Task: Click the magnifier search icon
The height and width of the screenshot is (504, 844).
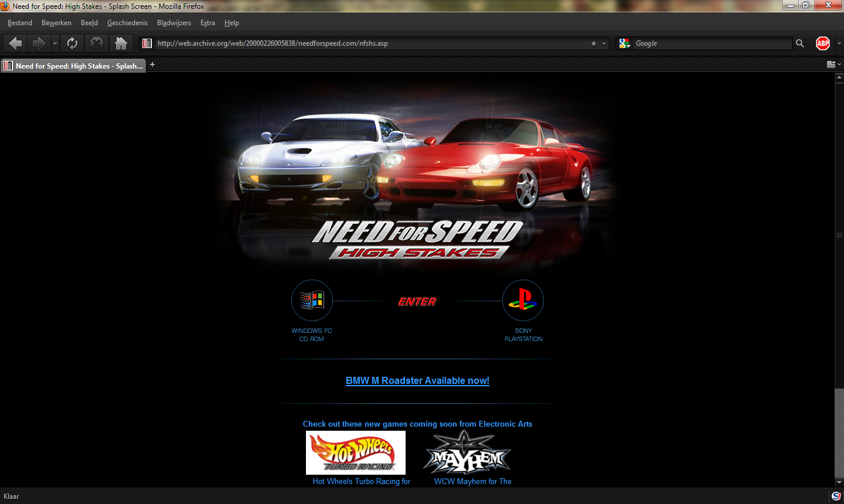Action: click(x=800, y=43)
